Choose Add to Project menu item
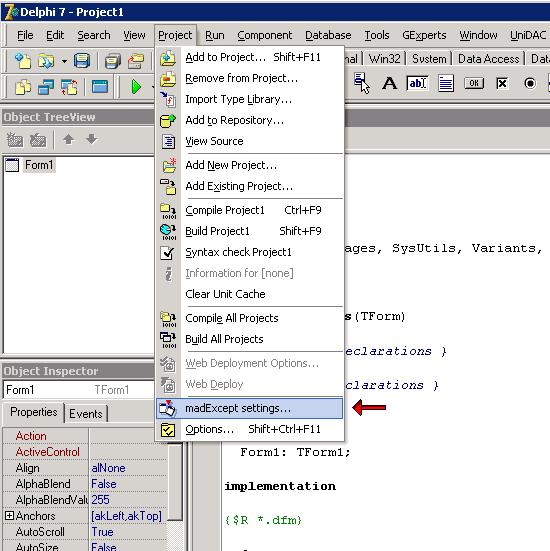 coord(250,57)
